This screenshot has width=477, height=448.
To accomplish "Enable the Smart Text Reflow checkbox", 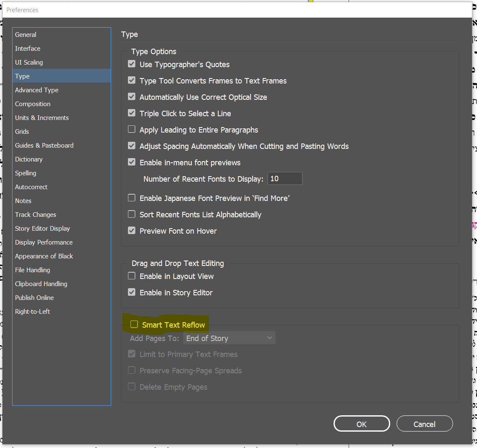I will pyautogui.click(x=134, y=324).
